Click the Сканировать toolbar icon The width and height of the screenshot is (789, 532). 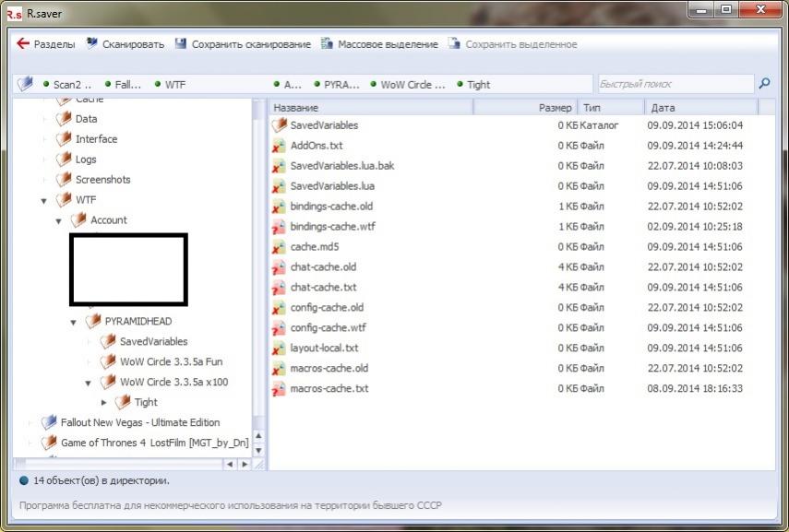92,44
